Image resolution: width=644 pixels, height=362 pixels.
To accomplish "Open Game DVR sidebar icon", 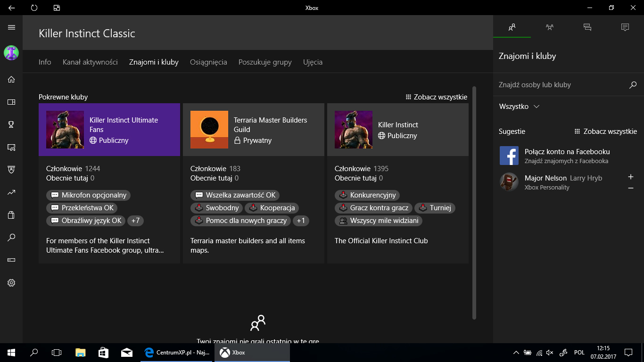I will tap(11, 147).
